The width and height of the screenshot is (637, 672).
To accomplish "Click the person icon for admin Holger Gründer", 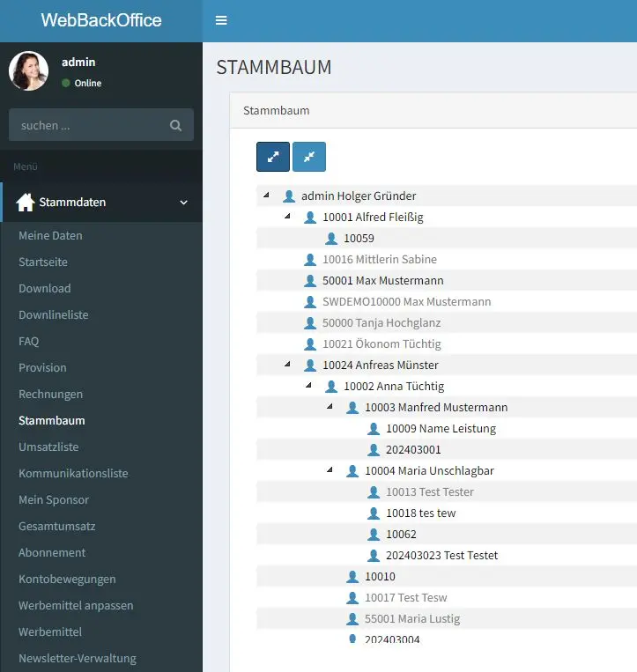I will (289, 196).
